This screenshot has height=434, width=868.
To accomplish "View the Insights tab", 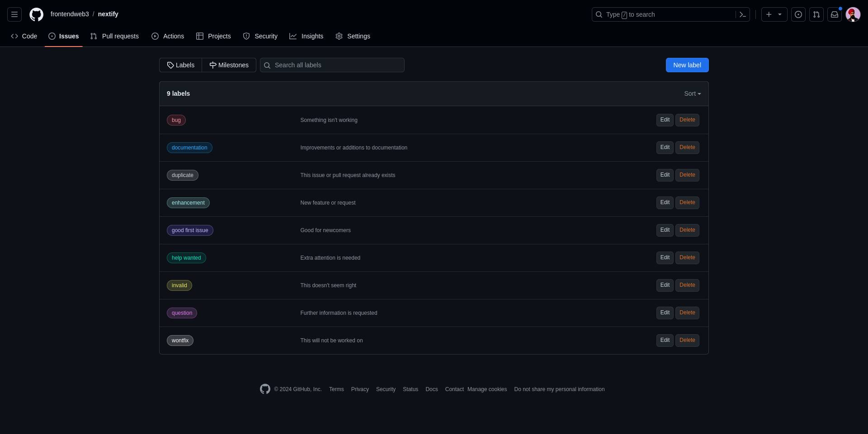I will coord(307,36).
